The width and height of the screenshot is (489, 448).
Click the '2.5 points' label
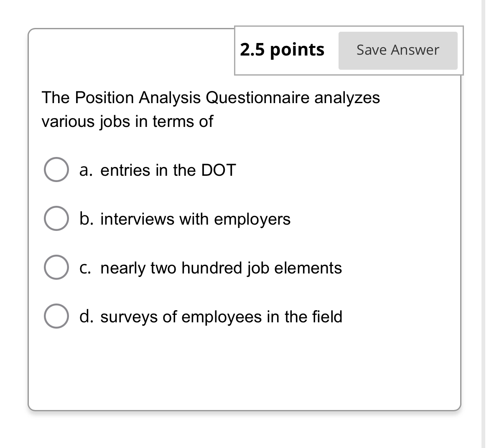click(283, 49)
